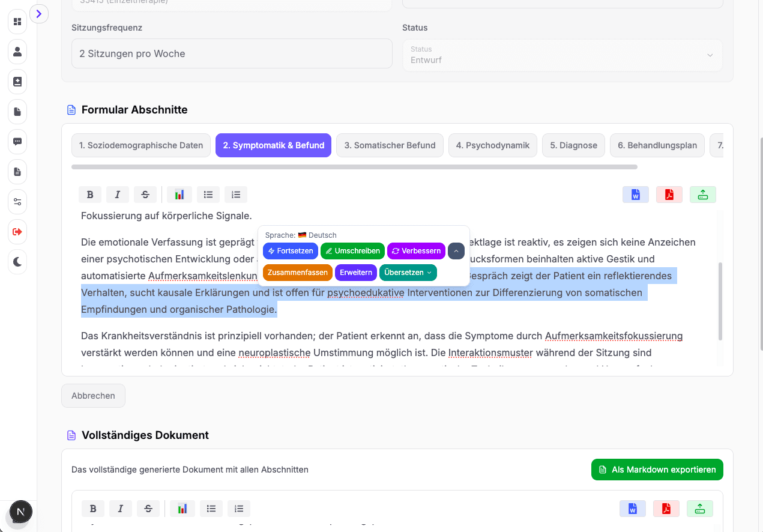
Task: Open the Status dropdown showing Entwurf
Action: 562,55
